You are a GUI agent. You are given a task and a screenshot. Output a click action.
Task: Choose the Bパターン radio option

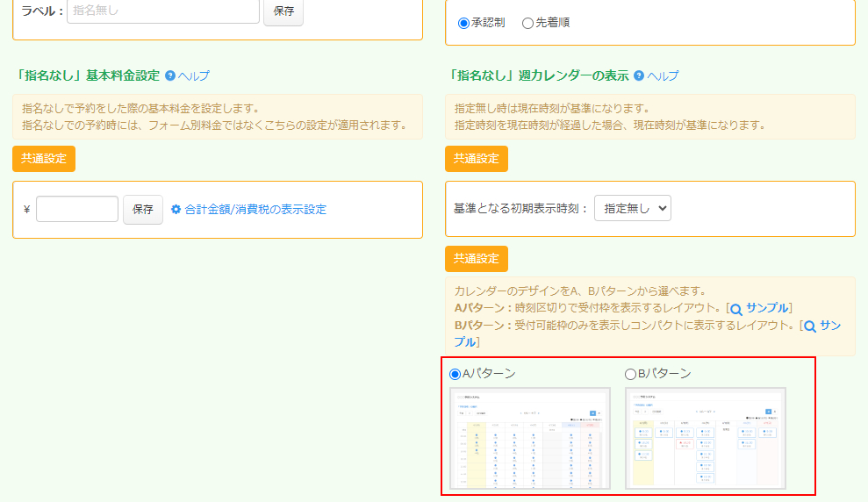point(630,374)
